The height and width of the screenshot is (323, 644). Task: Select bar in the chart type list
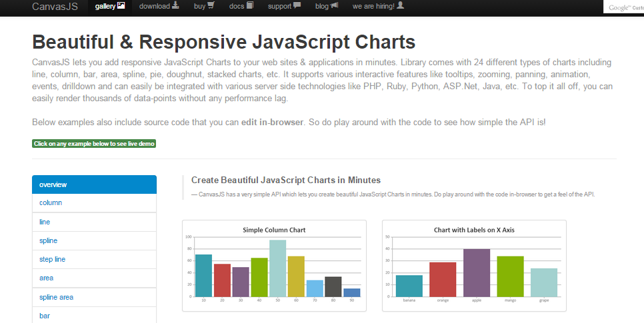(94, 315)
